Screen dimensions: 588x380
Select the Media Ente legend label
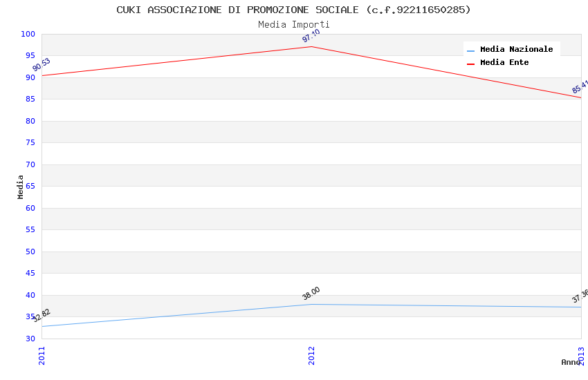pyautogui.click(x=504, y=62)
